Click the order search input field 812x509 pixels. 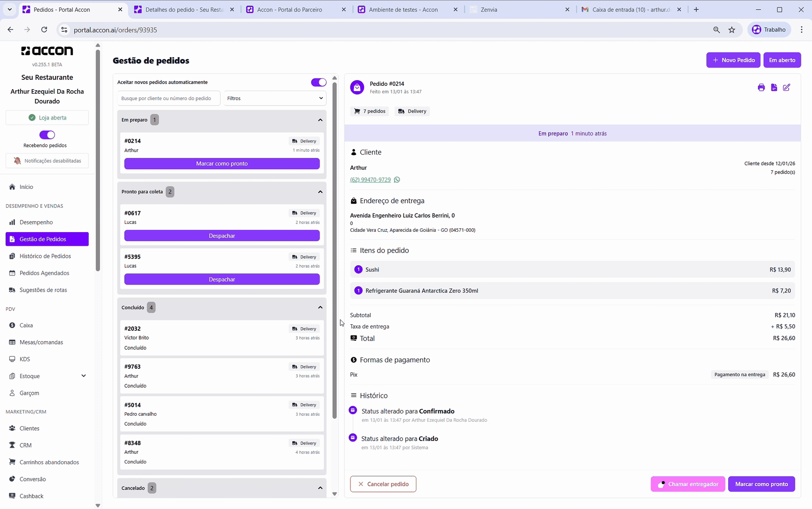[x=169, y=98]
